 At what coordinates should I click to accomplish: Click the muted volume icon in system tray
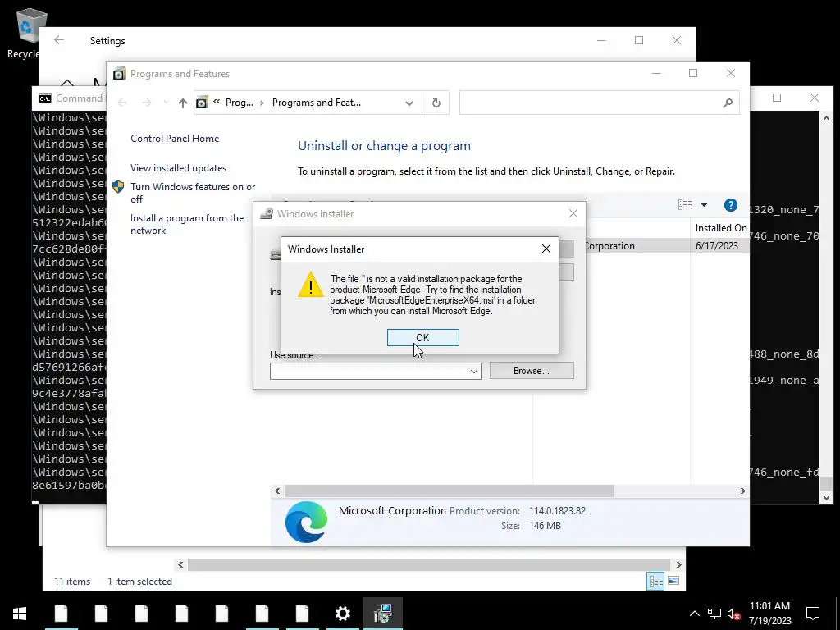(x=733, y=614)
